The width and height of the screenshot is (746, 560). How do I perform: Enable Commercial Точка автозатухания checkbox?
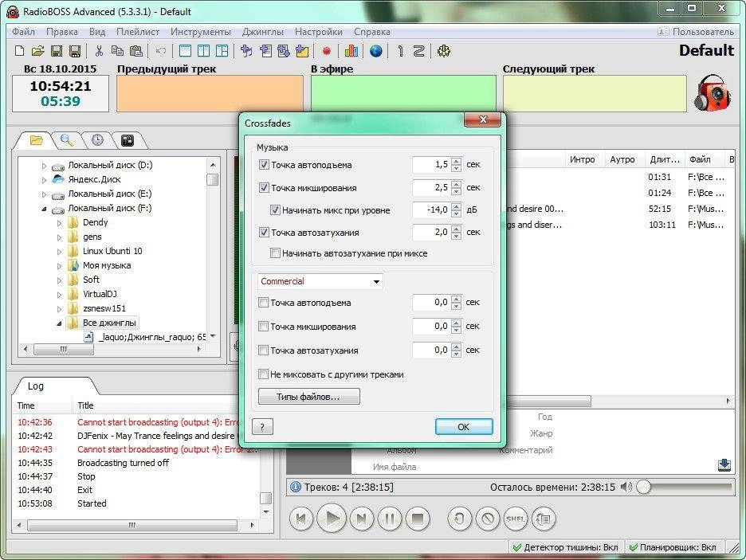tap(263, 350)
